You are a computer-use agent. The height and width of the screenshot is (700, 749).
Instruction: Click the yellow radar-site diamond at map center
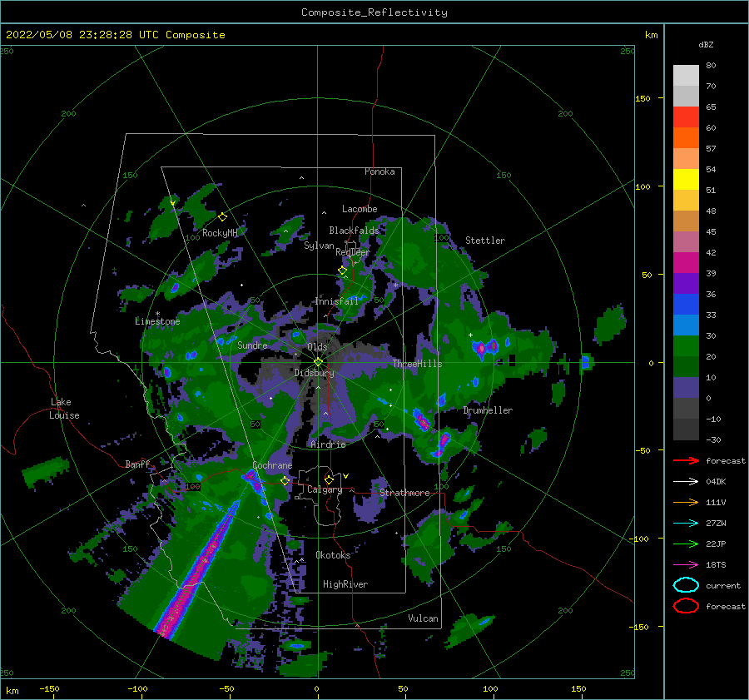click(x=318, y=362)
